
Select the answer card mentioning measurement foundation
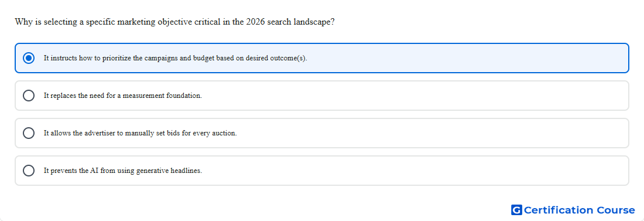[322, 96]
